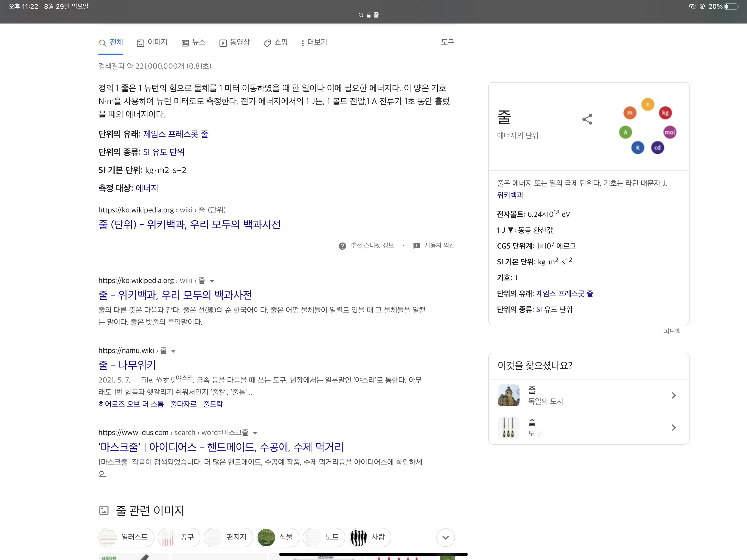Click the share icon in knowledge panel

click(x=587, y=119)
